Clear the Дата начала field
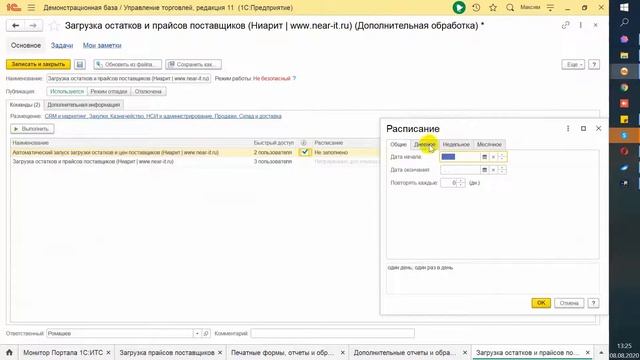The image size is (640, 360). [x=493, y=157]
